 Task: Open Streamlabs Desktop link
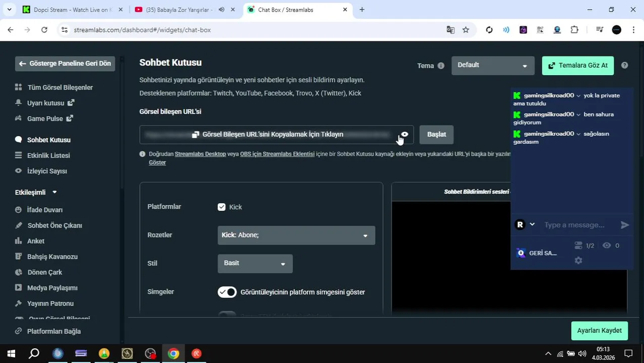point(200,154)
